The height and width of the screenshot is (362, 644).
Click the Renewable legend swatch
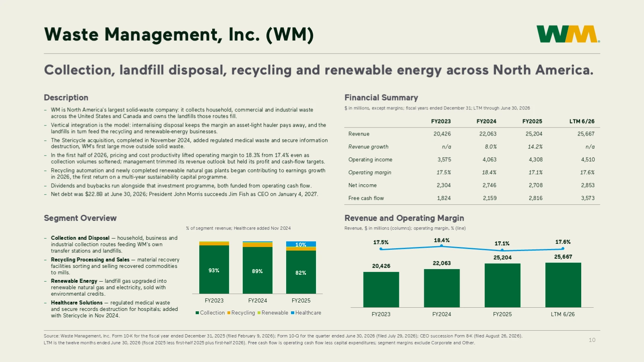[x=259, y=313]
